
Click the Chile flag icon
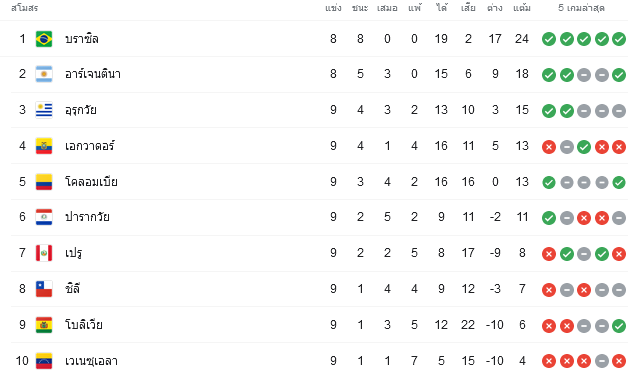pos(44,289)
